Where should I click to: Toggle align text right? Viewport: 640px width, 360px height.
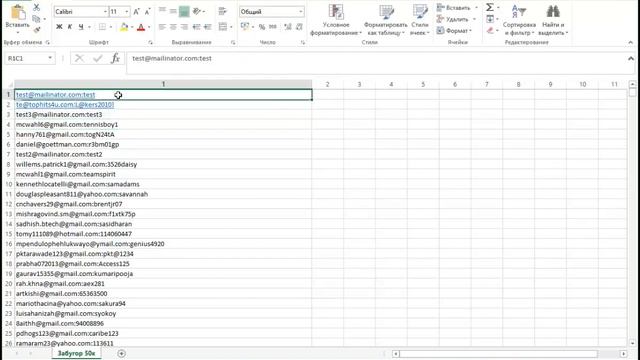184,27
